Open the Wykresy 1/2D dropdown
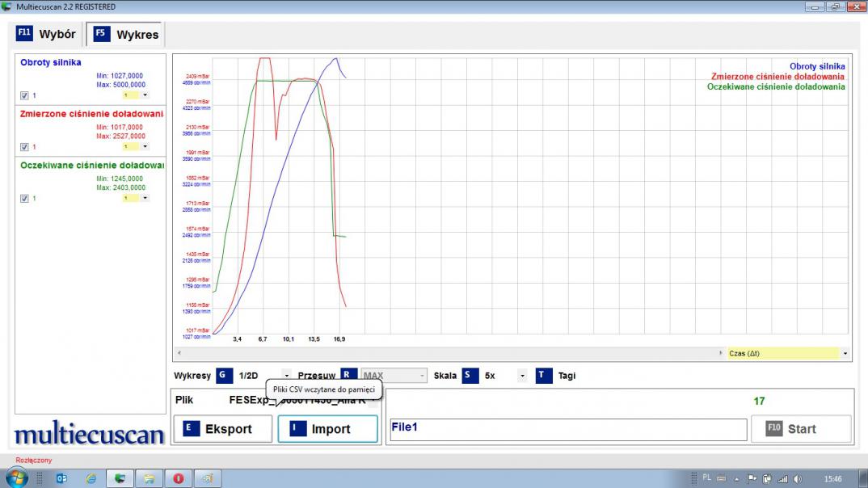The image size is (868, 488). [286, 376]
